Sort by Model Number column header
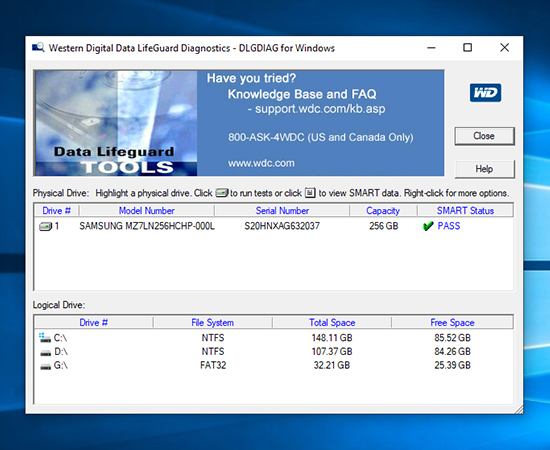The height and width of the screenshot is (450, 550). [x=147, y=210]
